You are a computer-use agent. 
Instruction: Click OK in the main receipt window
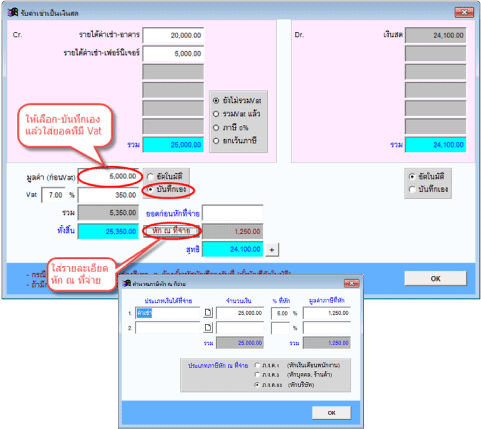[435, 278]
